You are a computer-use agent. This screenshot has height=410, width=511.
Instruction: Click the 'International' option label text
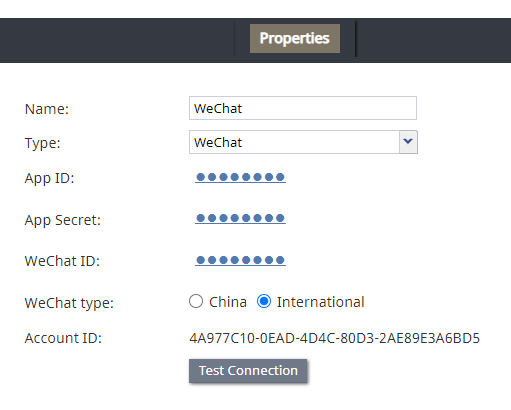click(321, 302)
